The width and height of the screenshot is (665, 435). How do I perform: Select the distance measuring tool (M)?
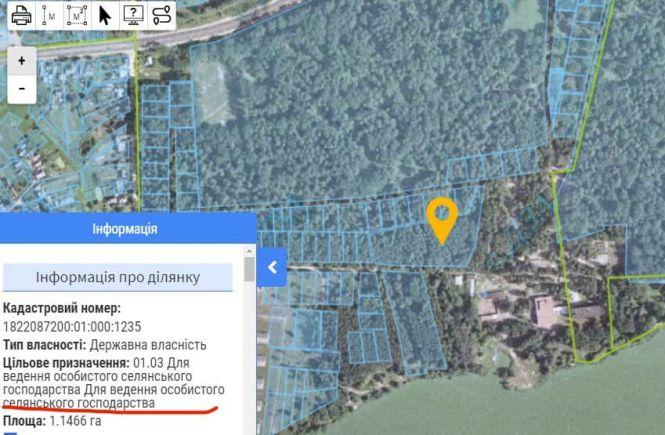click(49, 15)
